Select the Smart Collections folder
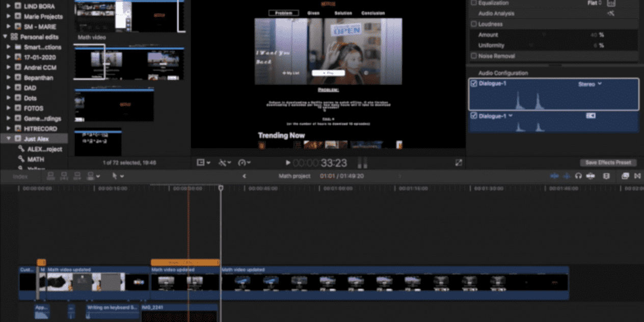The height and width of the screenshot is (322, 644). tap(43, 47)
